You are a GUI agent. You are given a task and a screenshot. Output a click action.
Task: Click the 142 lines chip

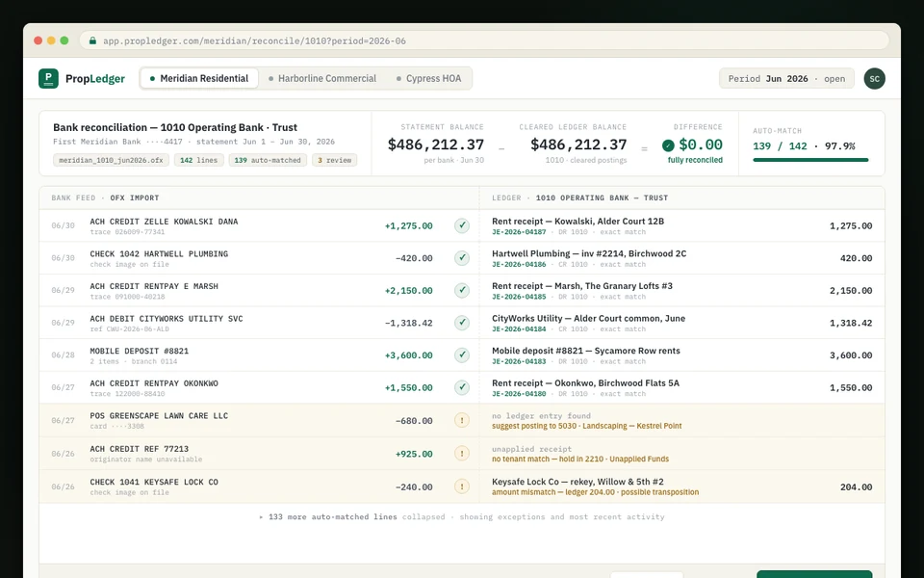coord(198,160)
